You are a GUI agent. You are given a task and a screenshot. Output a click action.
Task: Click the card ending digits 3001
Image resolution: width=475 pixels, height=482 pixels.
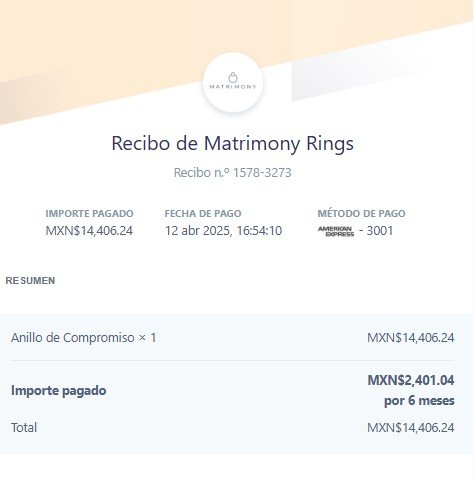380,231
